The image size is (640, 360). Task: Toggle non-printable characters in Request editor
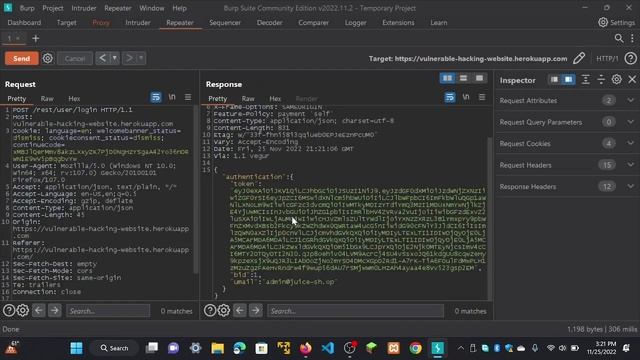pyautogui.click(x=172, y=97)
